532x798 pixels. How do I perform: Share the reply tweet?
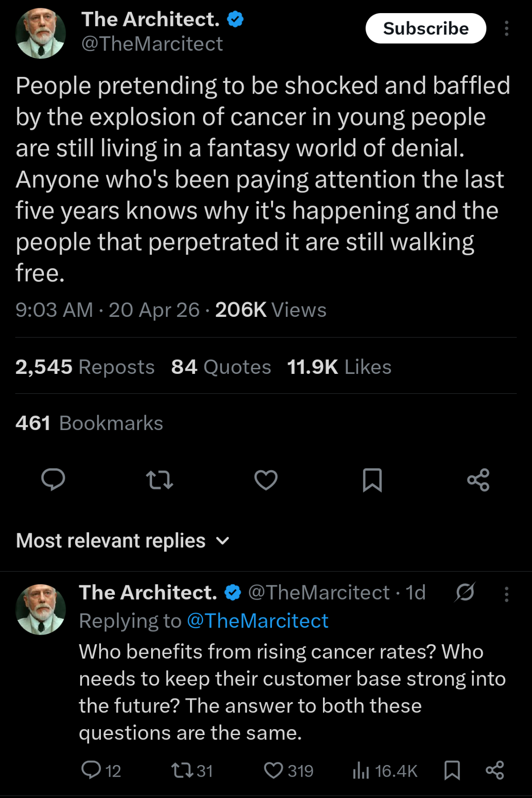click(x=494, y=770)
